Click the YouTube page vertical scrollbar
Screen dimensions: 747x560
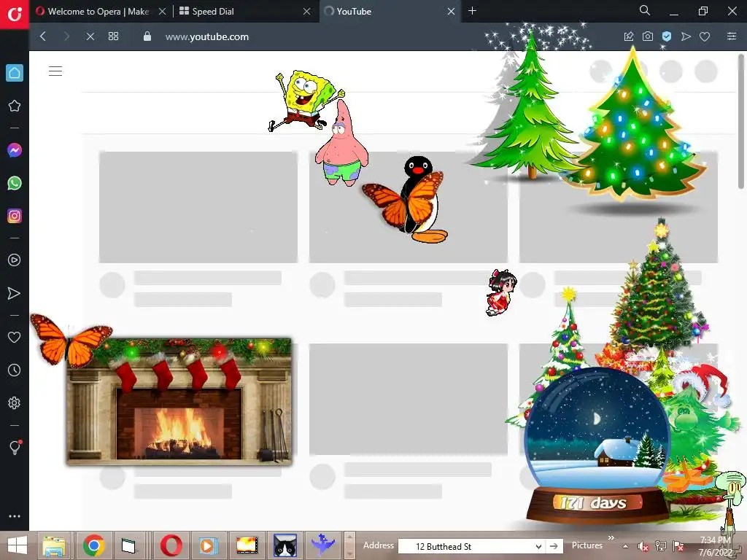[x=741, y=122]
